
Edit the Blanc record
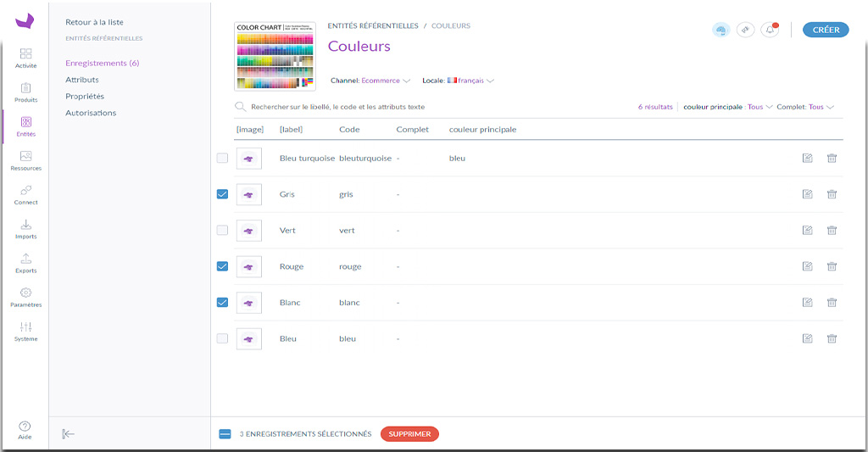click(808, 302)
